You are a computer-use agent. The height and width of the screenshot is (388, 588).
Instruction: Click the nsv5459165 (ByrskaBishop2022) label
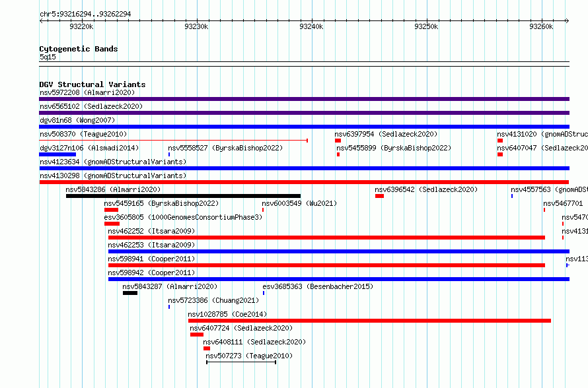click(161, 203)
